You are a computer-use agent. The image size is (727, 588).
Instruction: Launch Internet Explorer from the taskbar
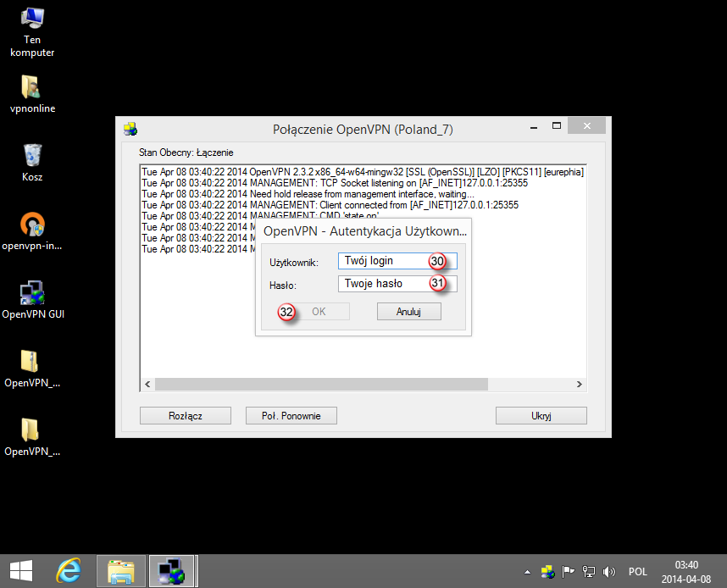69,571
